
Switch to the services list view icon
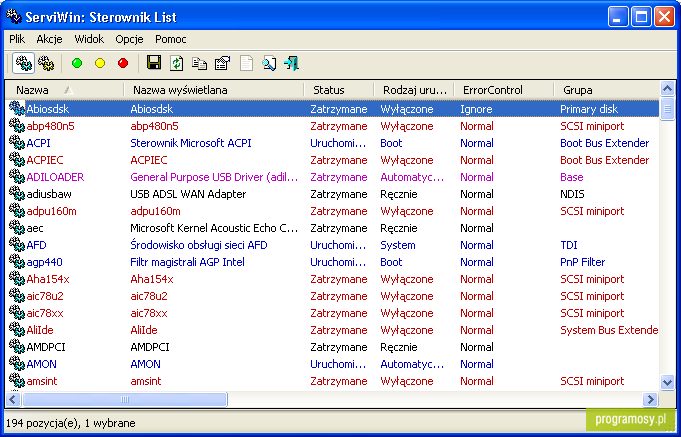46,63
